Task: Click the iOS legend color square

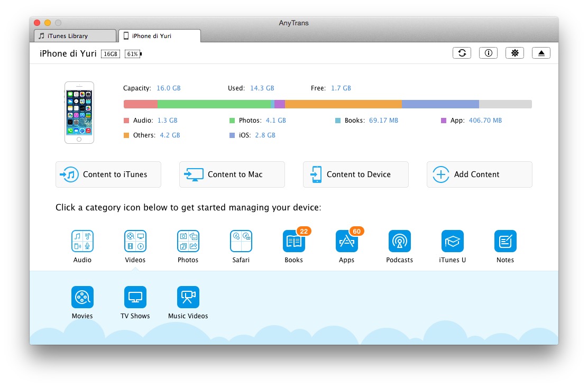Action: (232, 135)
